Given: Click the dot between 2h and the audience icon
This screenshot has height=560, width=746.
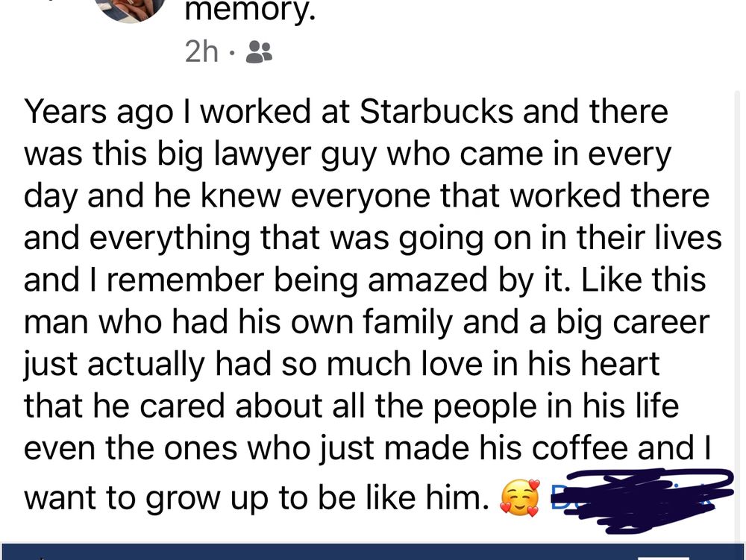Looking at the screenshot, I should pos(232,53).
